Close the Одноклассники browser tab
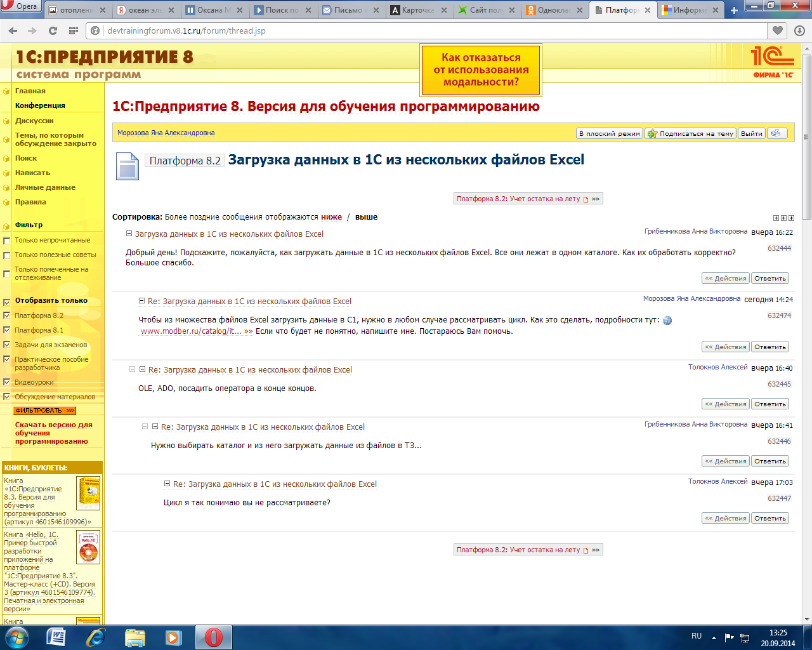The height and width of the screenshot is (650, 812). point(581,10)
